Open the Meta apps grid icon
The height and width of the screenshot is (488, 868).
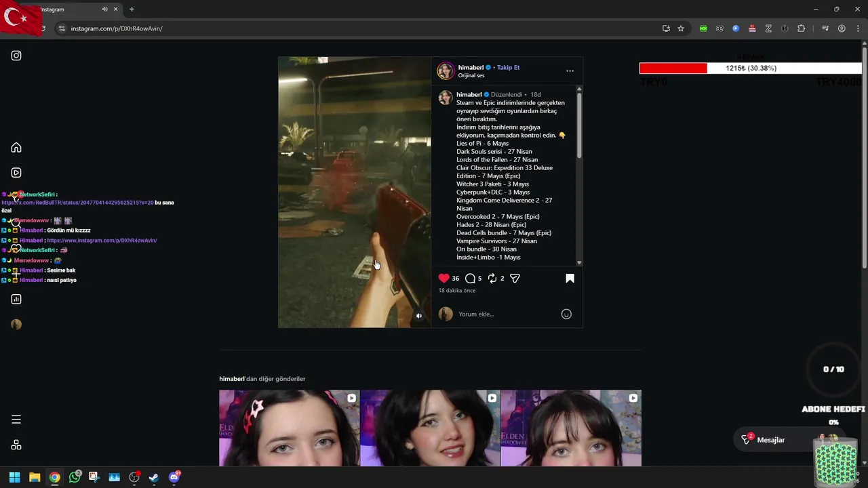click(x=16, y=445)
